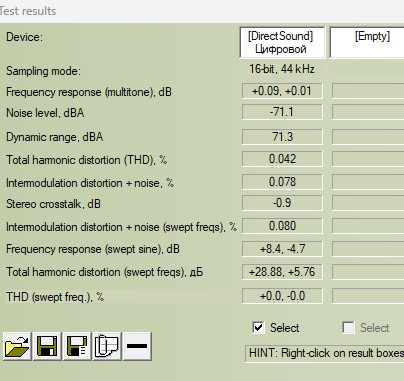The image size is (404, 381).
Task: Click THD swept freq result +0.0, -0.0
Action: coord(282,296)
